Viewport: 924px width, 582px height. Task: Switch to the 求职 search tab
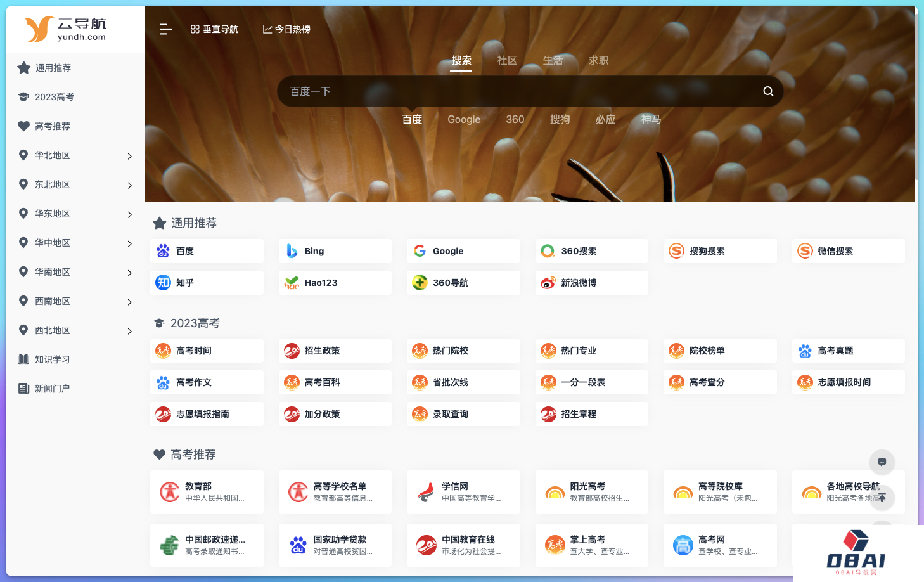[598, 60]
